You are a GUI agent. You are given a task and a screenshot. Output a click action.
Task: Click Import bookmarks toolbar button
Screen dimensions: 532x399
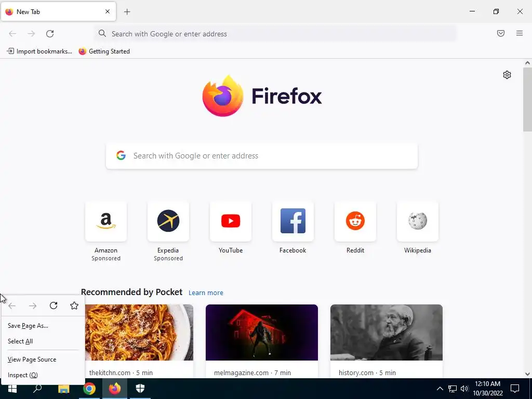[x=39, y=51]
